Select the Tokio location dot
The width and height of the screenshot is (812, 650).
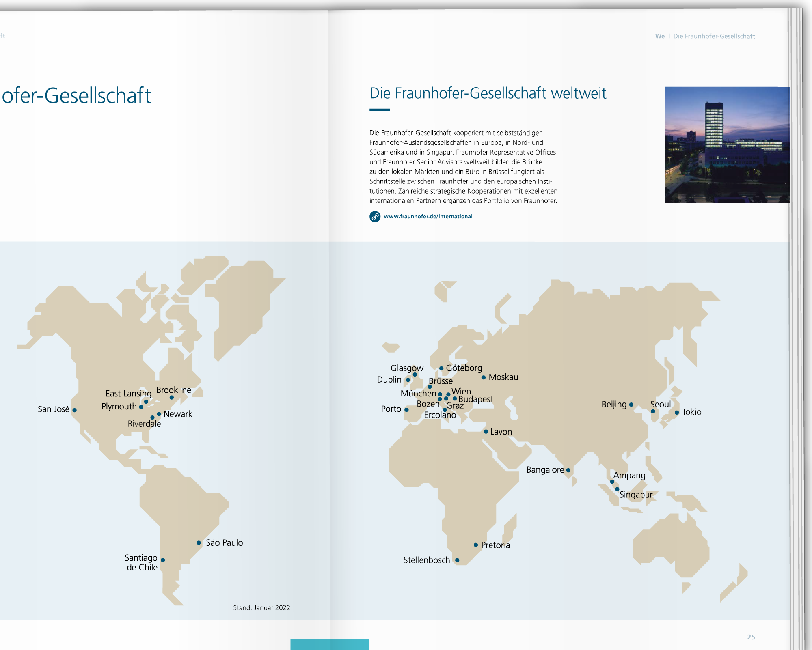pos(677,413)
